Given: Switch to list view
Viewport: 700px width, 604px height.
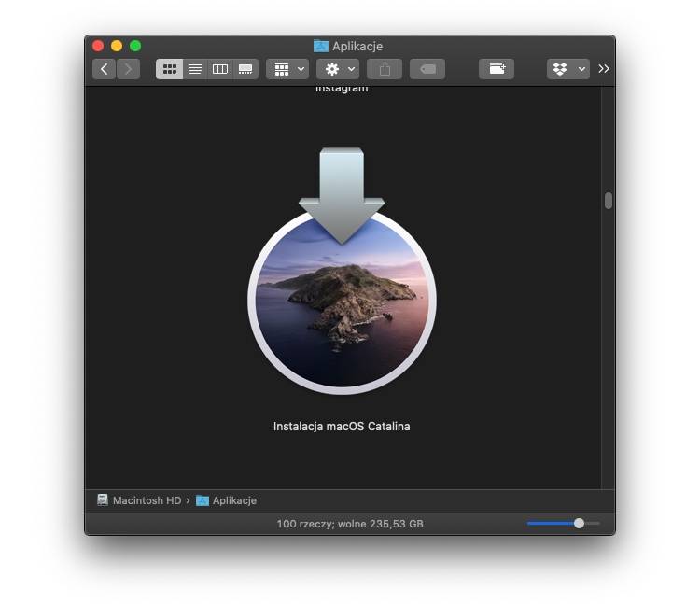Looking at the screenshot, I should click(195, 69).
